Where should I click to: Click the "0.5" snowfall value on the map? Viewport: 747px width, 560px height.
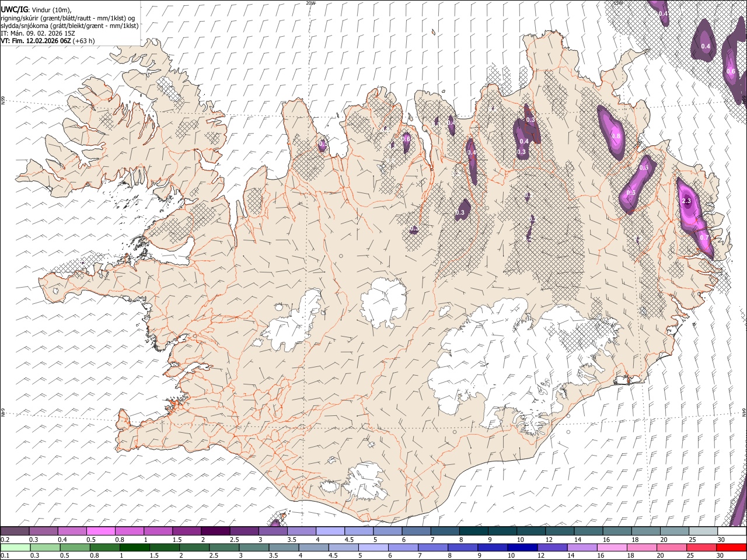pos(631,193)
